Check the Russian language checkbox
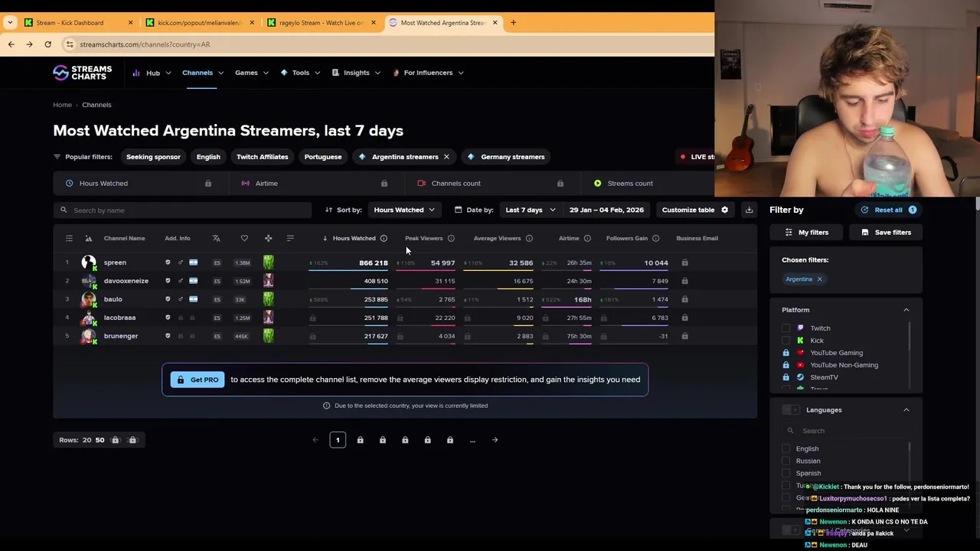980x551 pixels. [786, 461]
